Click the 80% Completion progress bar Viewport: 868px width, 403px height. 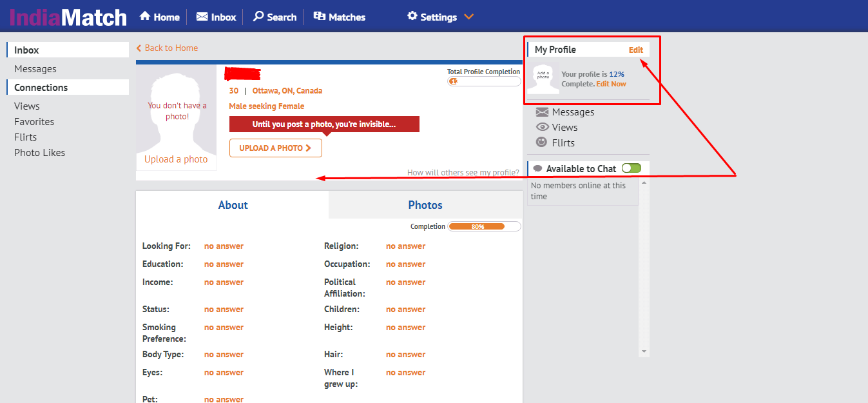coord(485,226)
